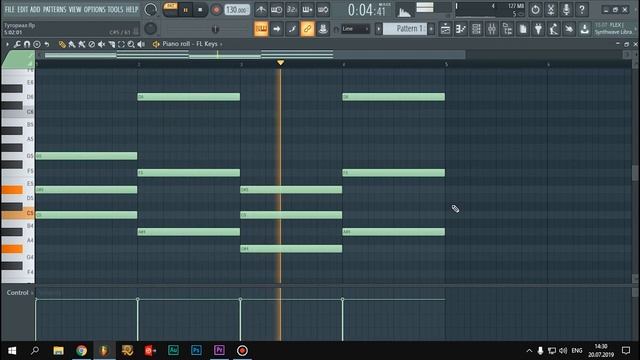
Task: Click the red record button
Action: point(216,10)
